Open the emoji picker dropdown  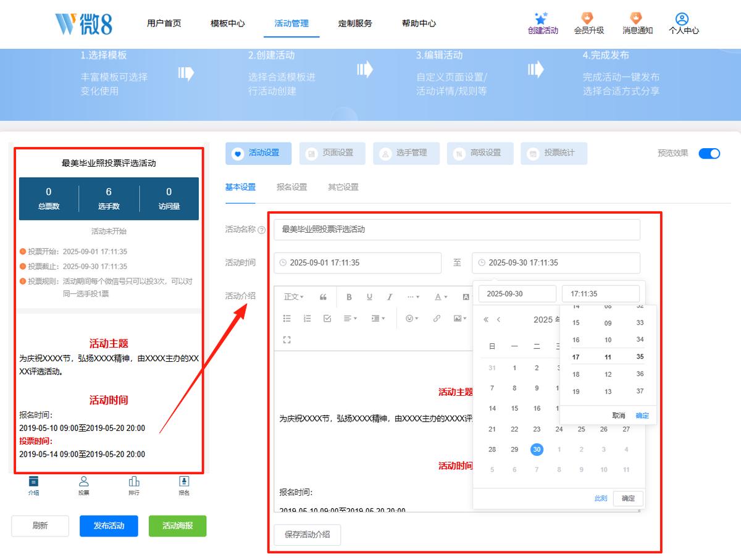412,319
